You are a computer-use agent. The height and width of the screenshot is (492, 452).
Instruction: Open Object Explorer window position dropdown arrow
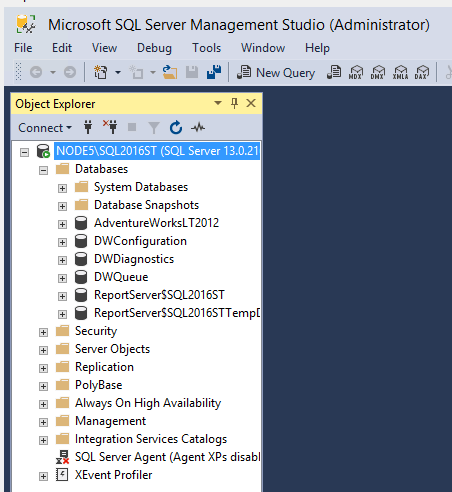(218, 103)
